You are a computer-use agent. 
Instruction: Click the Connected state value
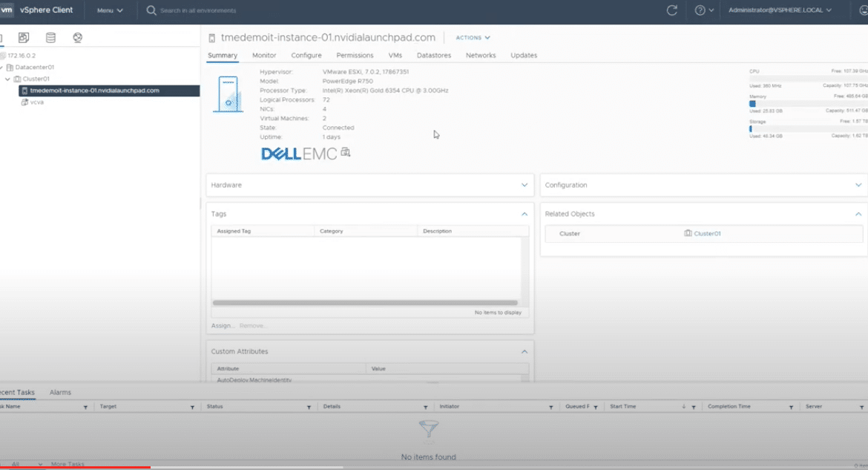pyautogui.click(x=338, y=128)
